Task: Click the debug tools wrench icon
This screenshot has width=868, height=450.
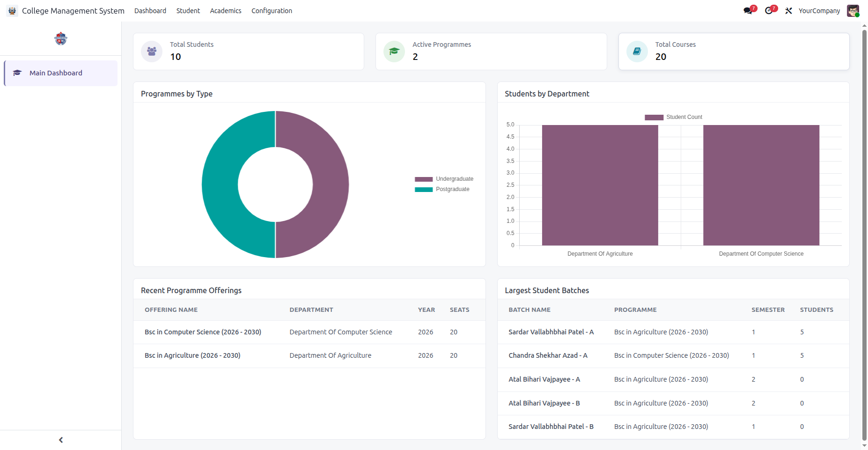Action: [x=789, y=11]
